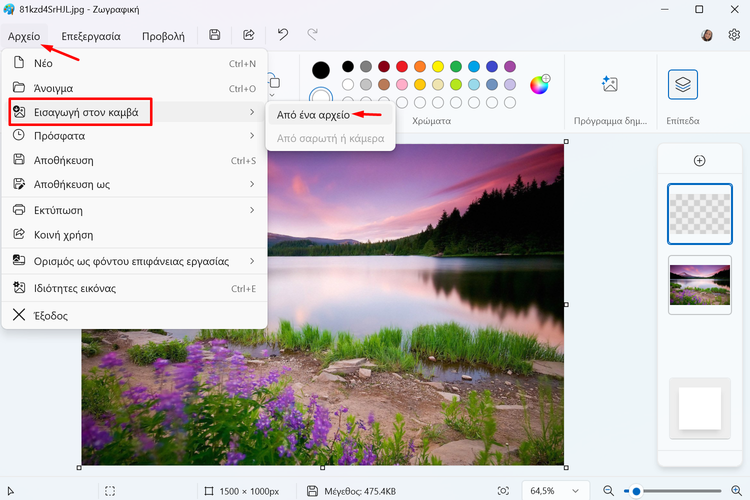Choose Κοινή χρήση from the menu
The height and width of the screenshot is (500, 750).
pyautogui.click(x=134, y=234)
